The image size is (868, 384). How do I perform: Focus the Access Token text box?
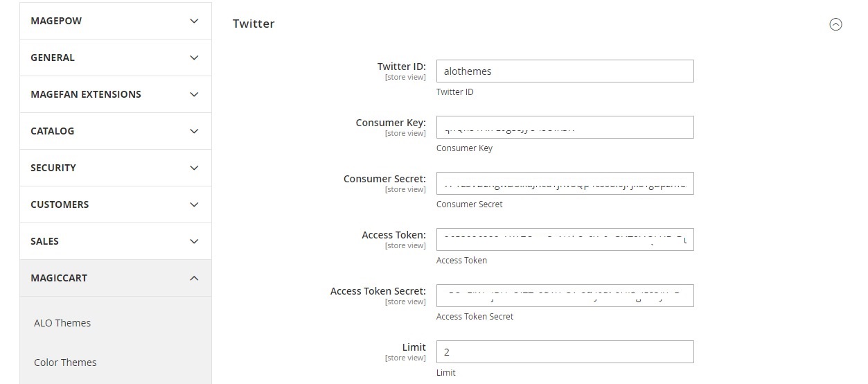[565, 239]
